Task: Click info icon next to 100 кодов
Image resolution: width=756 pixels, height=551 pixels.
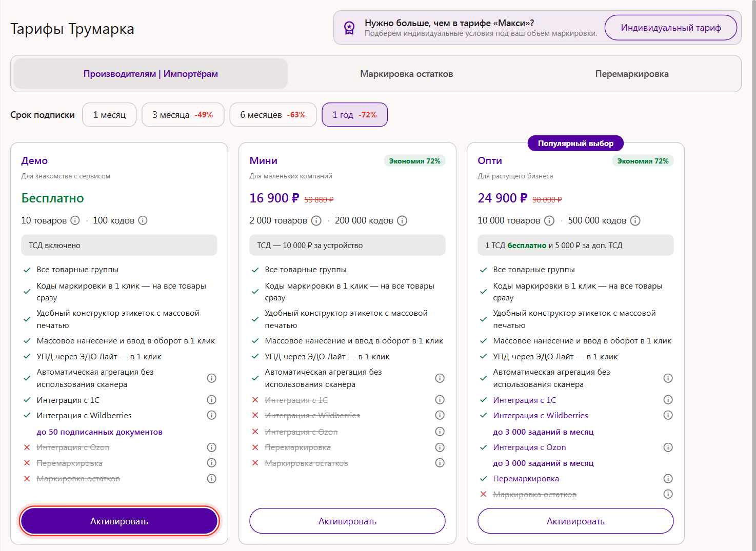Action: (x=143, y=220)
